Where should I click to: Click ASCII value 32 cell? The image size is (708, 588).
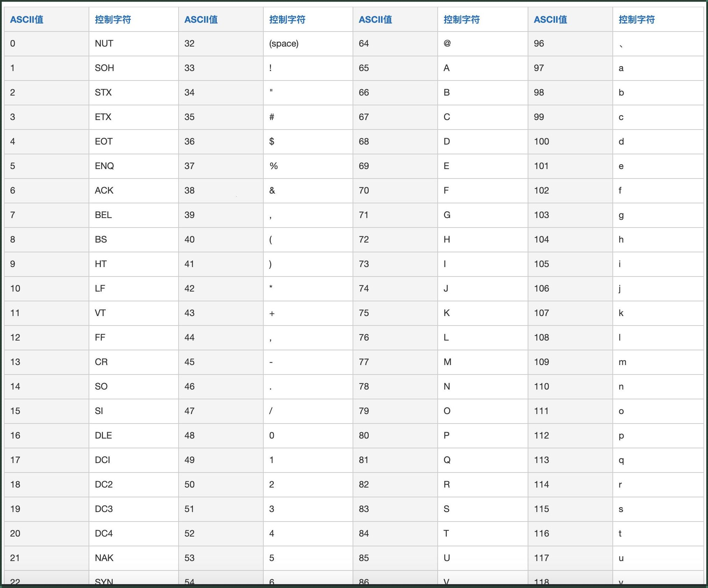[x=221, y=44]
